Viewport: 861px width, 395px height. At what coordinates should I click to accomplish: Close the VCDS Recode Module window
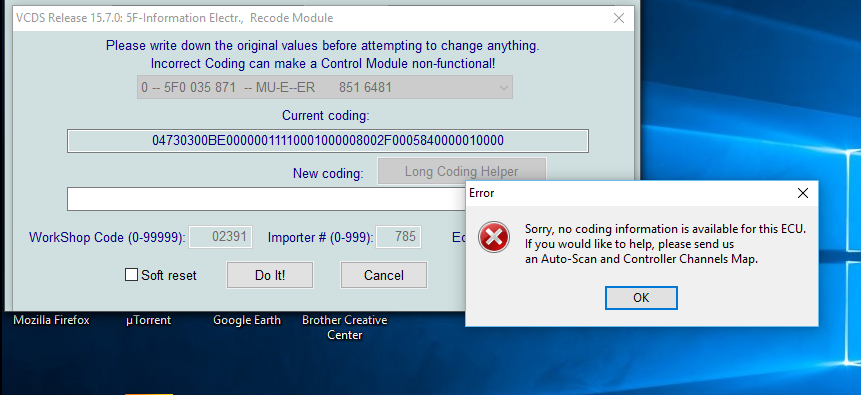(x=619, y=18)
